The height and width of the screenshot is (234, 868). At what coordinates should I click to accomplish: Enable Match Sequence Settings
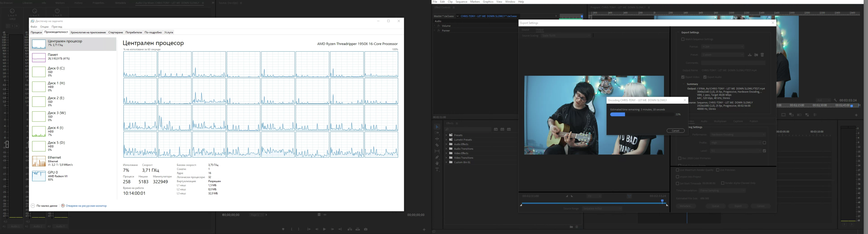[683, 39]
